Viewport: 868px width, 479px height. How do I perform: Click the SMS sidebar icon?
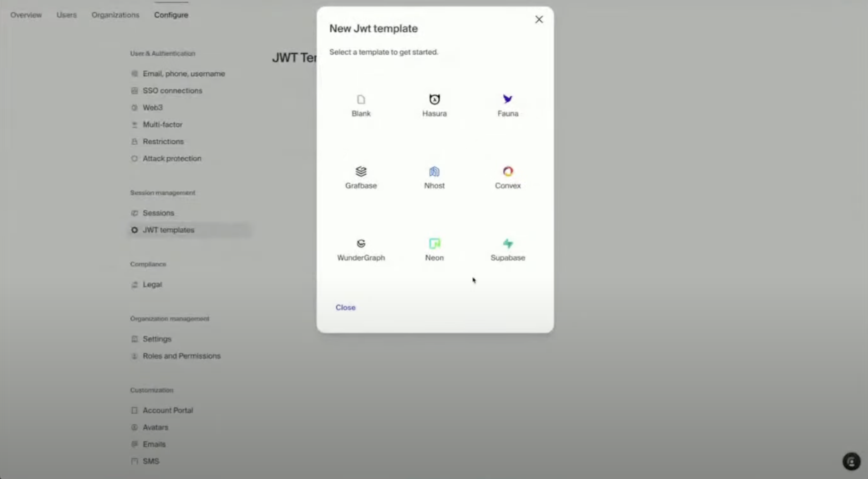point(135,462)
